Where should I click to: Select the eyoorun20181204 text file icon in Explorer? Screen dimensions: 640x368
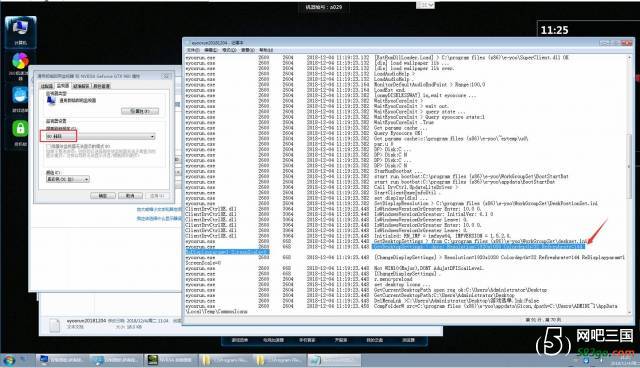coord(54,325)
